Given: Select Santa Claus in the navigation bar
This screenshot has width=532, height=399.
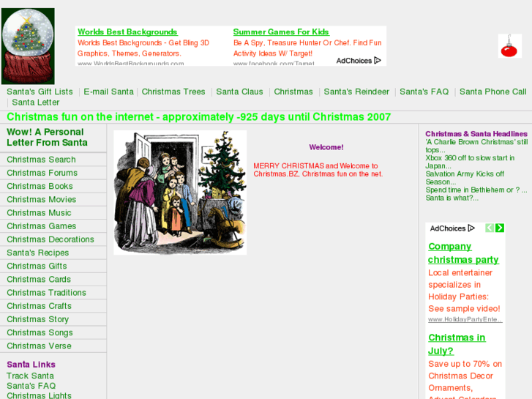Looking at the screenshot, I should click(239, 92).
